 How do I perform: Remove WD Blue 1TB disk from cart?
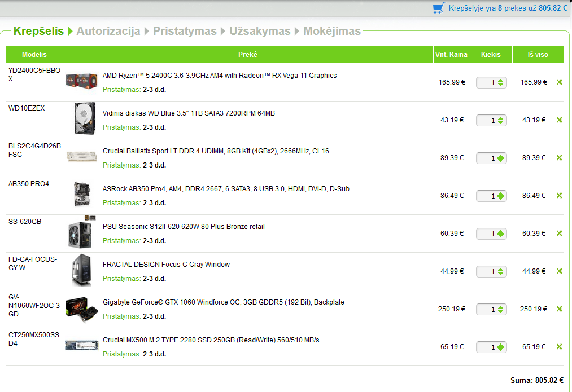[x=559, y=120]
